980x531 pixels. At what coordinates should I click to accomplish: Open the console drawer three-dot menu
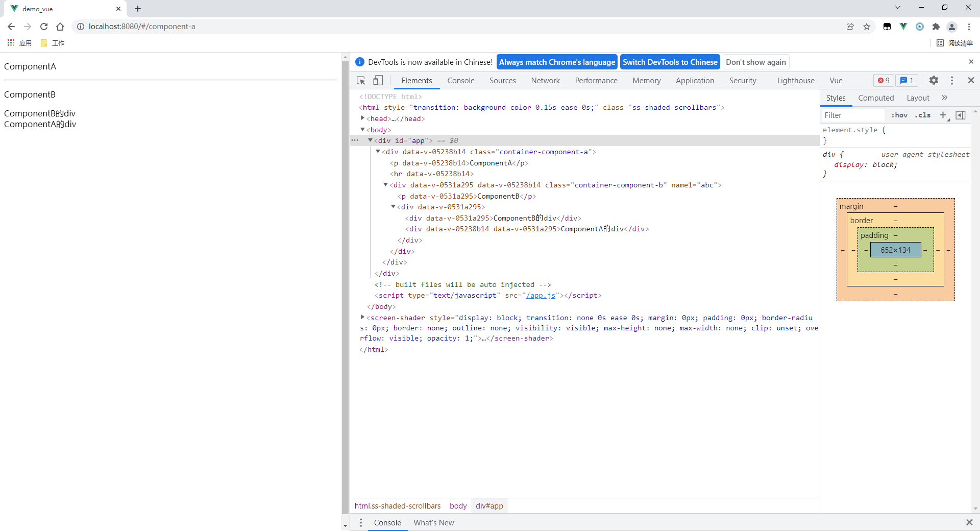click(361, 522)
